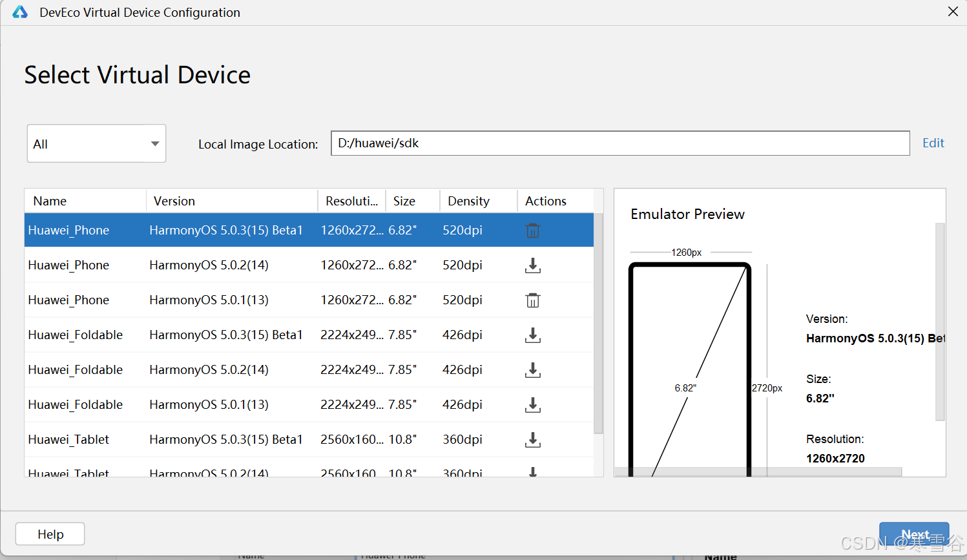Click the Next button

[914, 535]
